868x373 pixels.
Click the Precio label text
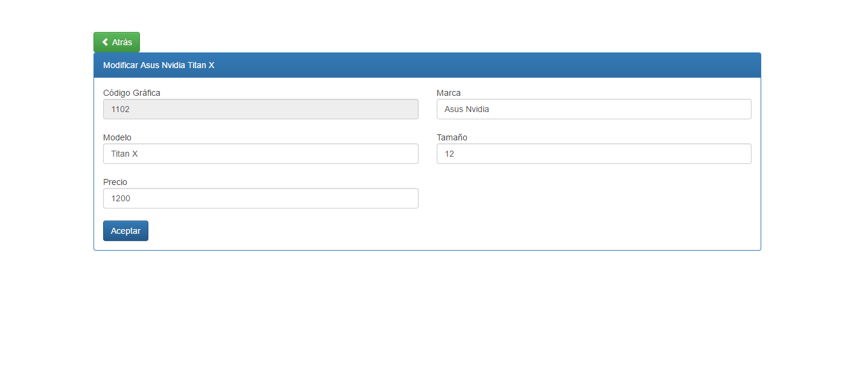[x=115, y=182]
